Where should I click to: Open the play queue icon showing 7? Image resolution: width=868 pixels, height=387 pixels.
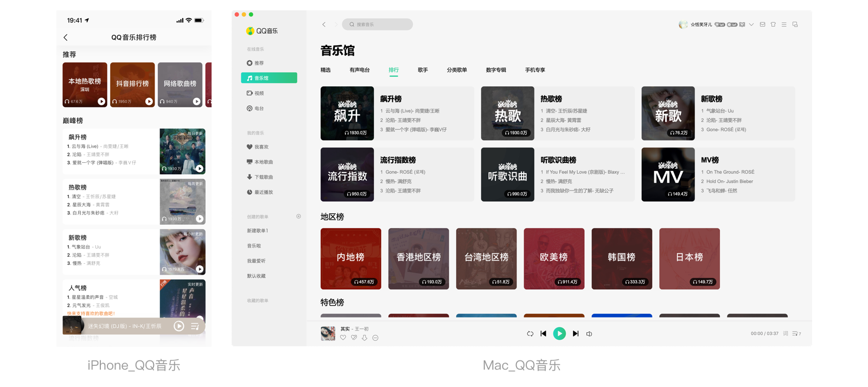pos(796,334)
